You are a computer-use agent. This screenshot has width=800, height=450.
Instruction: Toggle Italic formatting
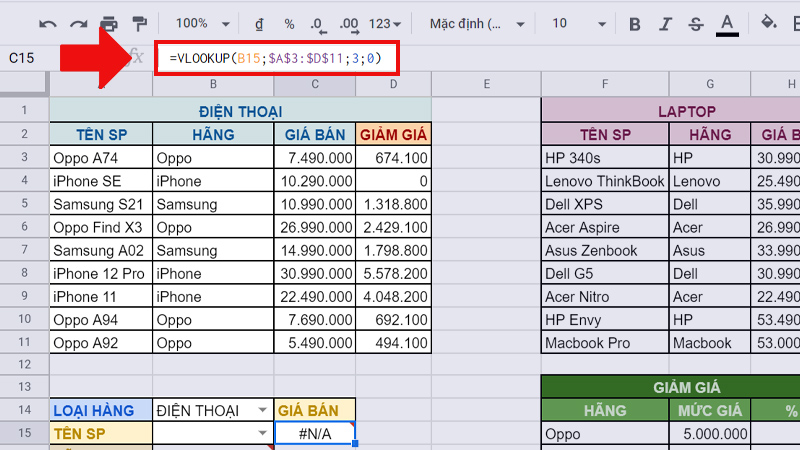coord(664,23)
